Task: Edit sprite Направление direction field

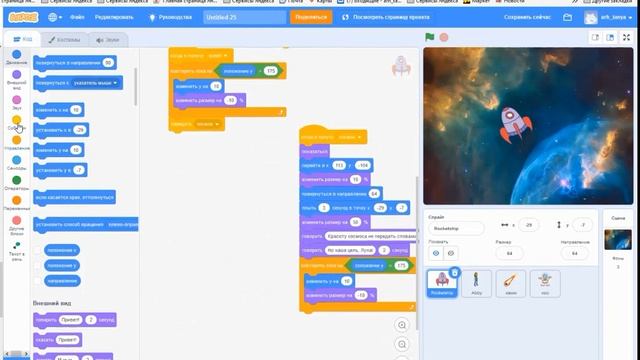Action: [x=575, y=253]
